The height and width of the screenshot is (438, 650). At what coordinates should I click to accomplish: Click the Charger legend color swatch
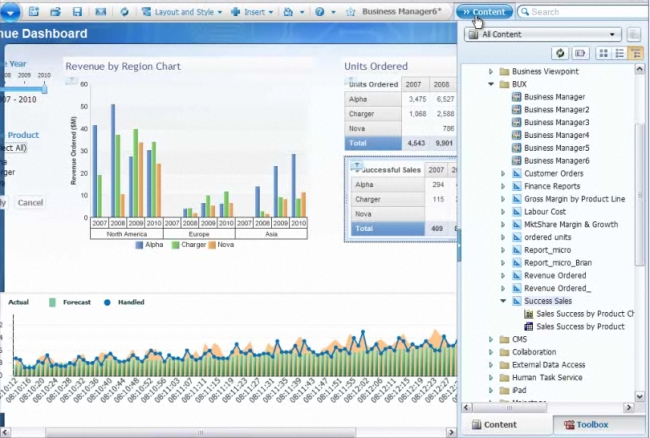click(175, 245)
